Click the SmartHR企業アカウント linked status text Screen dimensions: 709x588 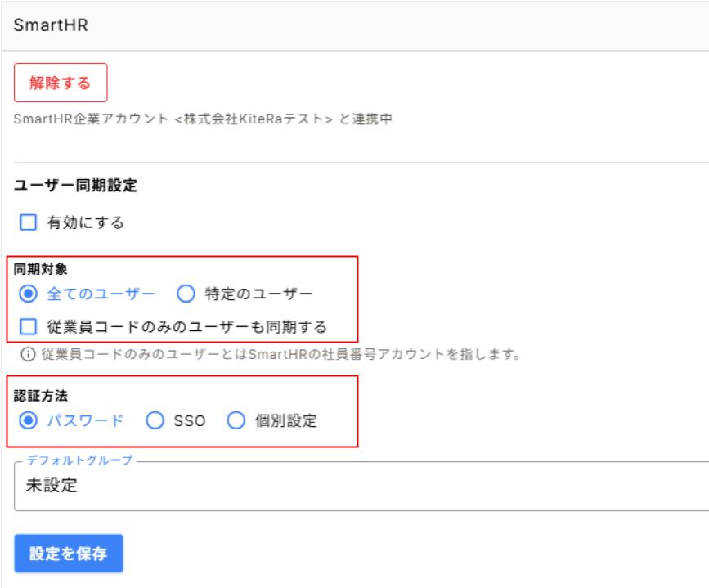click(x=203, y=119)
